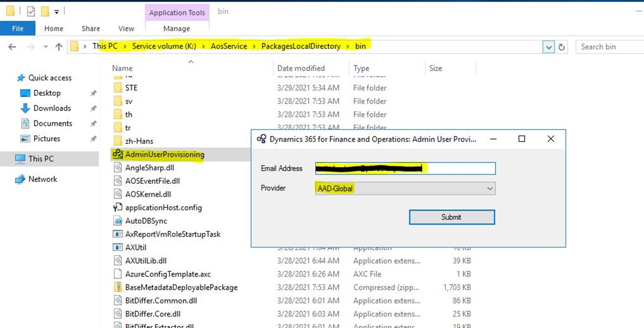Click the Email Address input field
Viewport: 644px width, 328px height.
click(405, 169)
